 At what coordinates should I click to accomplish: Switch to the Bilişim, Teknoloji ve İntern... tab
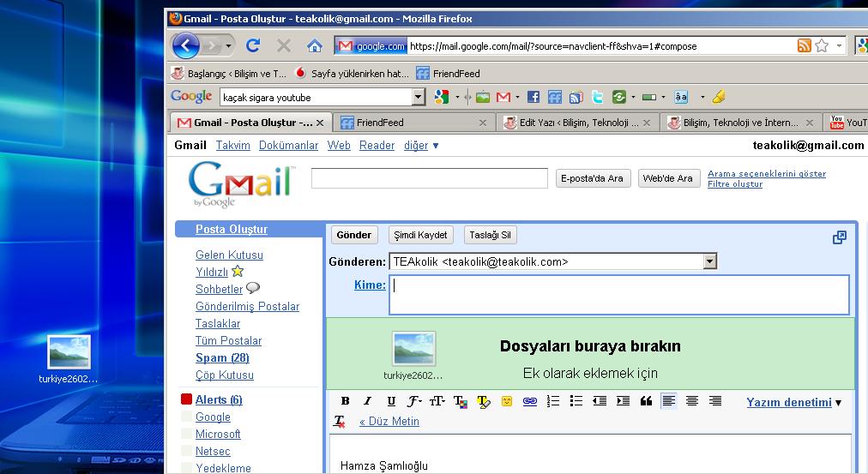(741, 123)
